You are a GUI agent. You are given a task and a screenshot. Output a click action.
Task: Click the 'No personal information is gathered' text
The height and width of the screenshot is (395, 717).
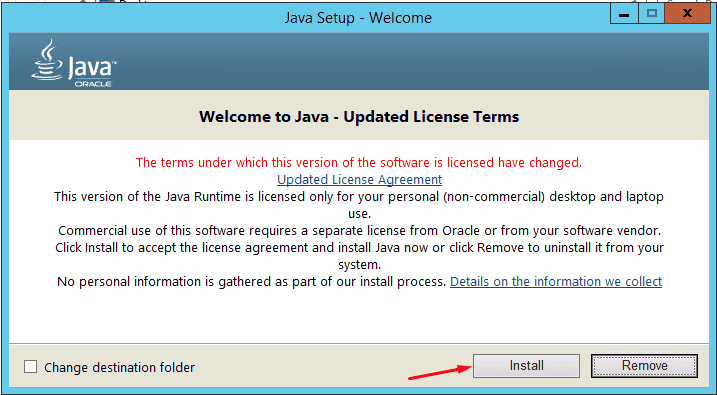point(251,282)
